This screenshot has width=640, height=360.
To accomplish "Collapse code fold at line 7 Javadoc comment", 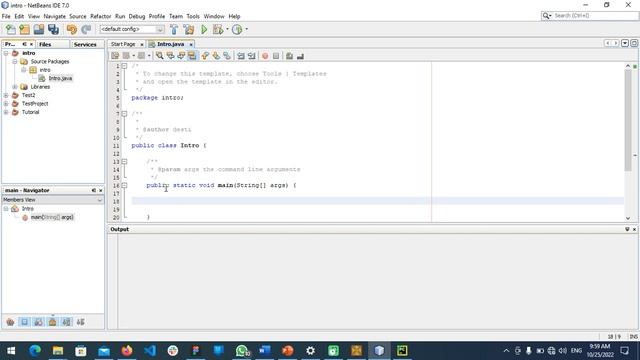I will 124,113.
